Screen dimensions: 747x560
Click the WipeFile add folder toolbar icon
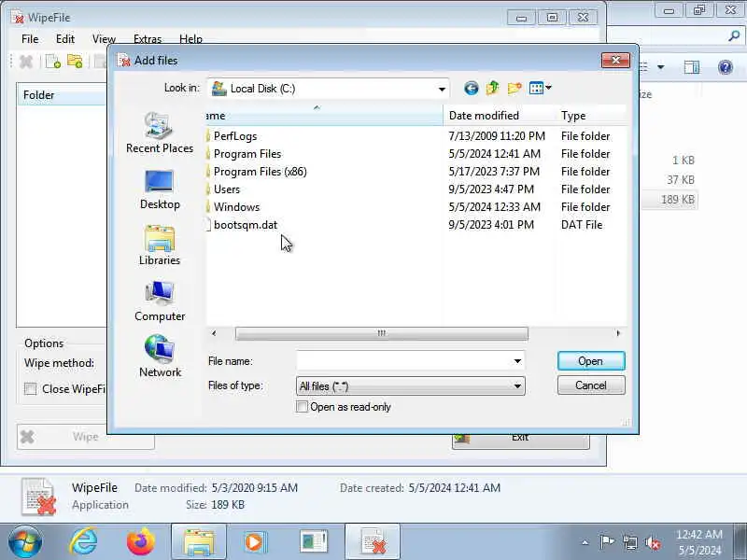[x=75, y=62]
